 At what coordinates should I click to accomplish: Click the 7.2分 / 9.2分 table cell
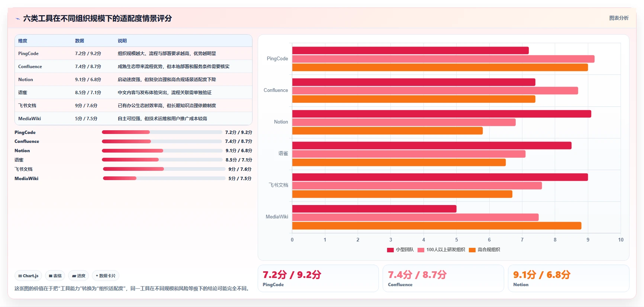[88, 54]
